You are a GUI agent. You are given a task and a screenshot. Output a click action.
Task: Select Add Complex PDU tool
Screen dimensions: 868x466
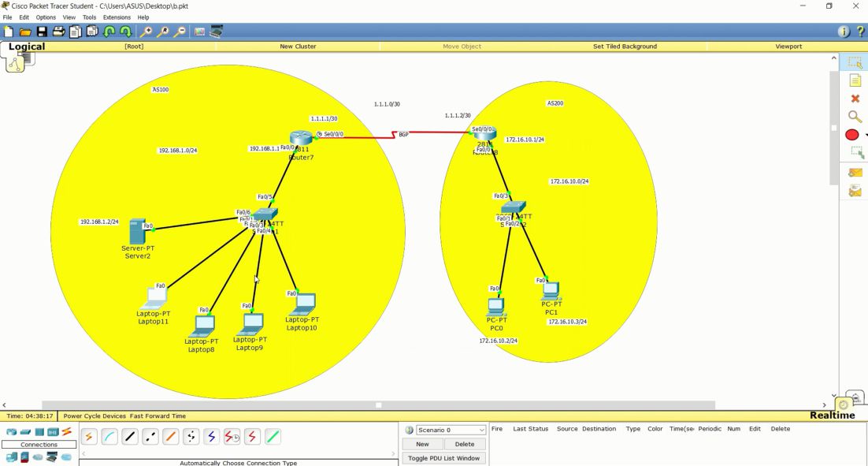855,190
